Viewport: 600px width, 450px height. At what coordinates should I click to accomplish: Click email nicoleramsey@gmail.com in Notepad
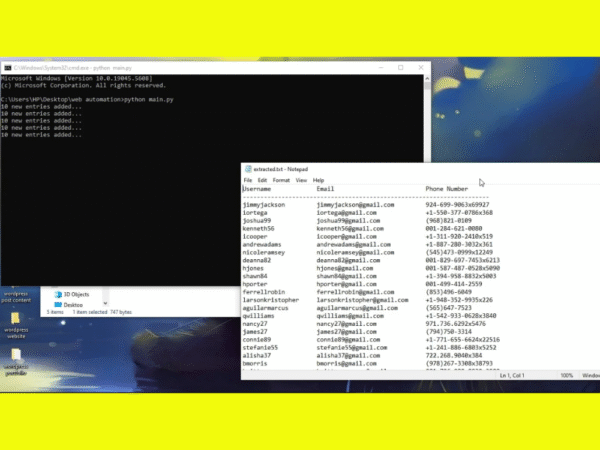coord(355,253)
